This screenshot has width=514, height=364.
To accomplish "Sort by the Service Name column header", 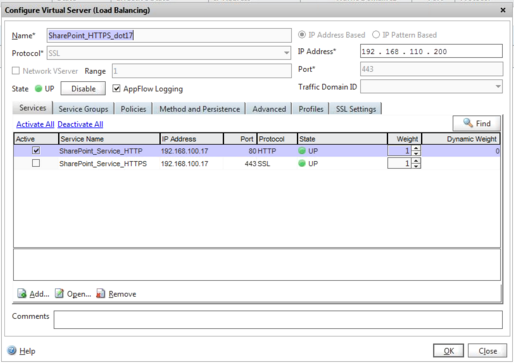I will 109,139.
